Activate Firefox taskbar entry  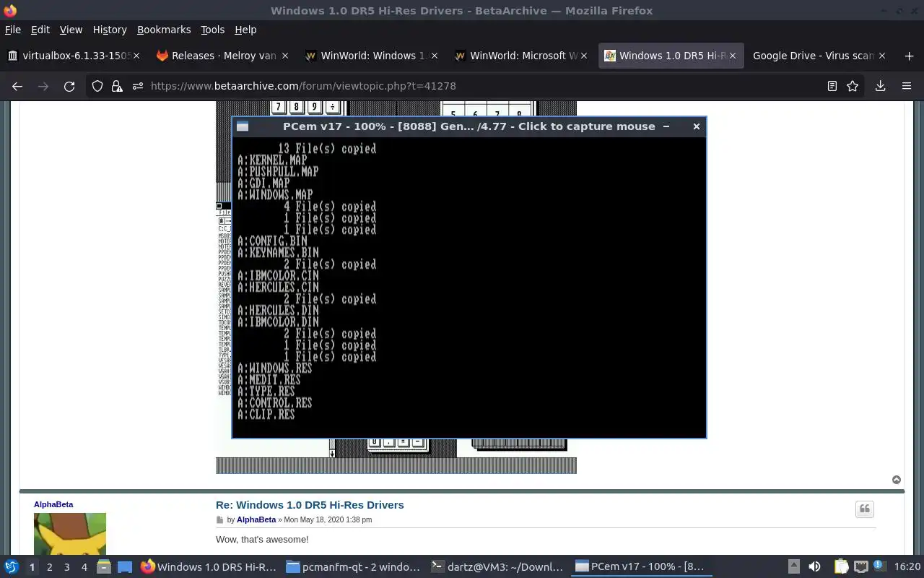click(x=209, y=567)
